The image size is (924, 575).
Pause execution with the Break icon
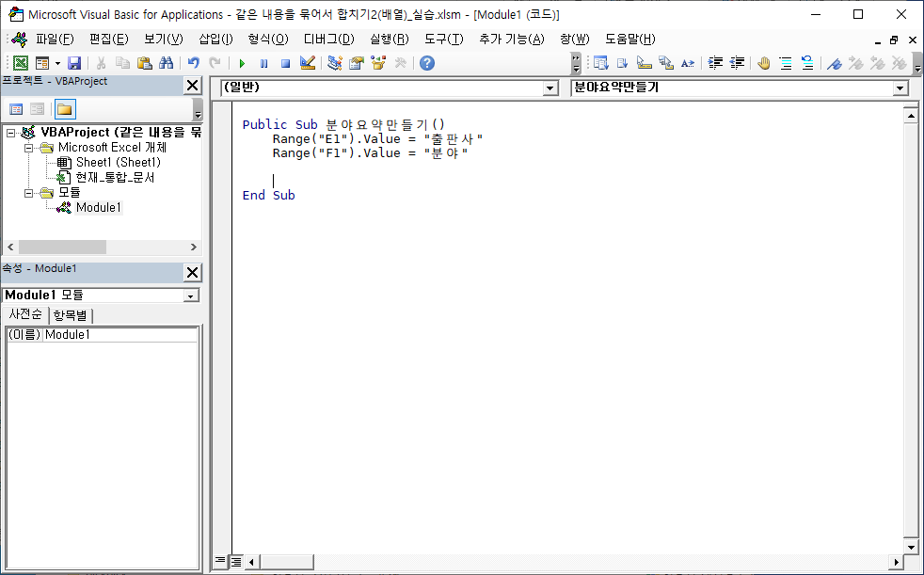[264, 63]
